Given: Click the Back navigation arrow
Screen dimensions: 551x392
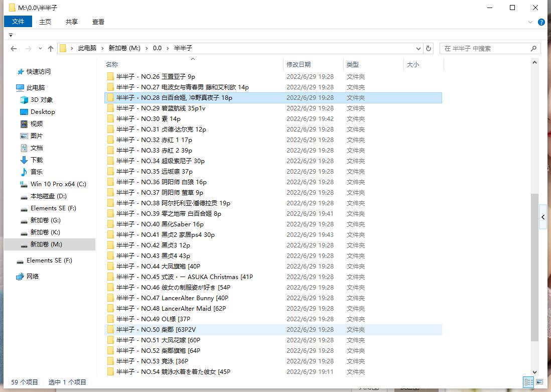Looking at the screenshot, I should click(14, 49).
